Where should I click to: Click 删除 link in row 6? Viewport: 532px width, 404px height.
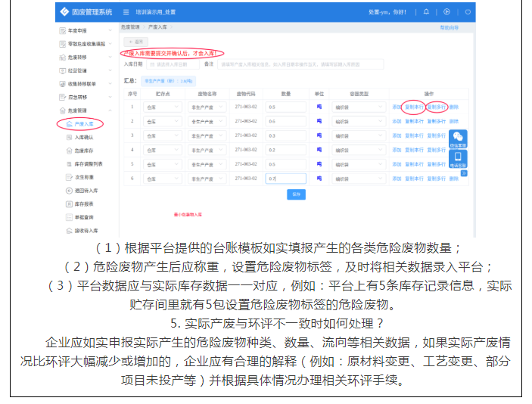(453, 179)
